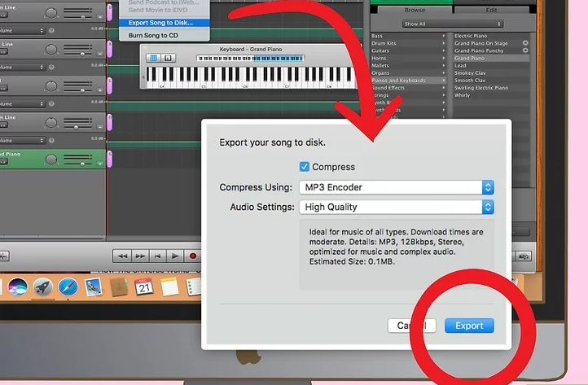588x385 pixels.
Task: Select Whirly instrument
Action: pyautogui.click(x=491, y=95)
